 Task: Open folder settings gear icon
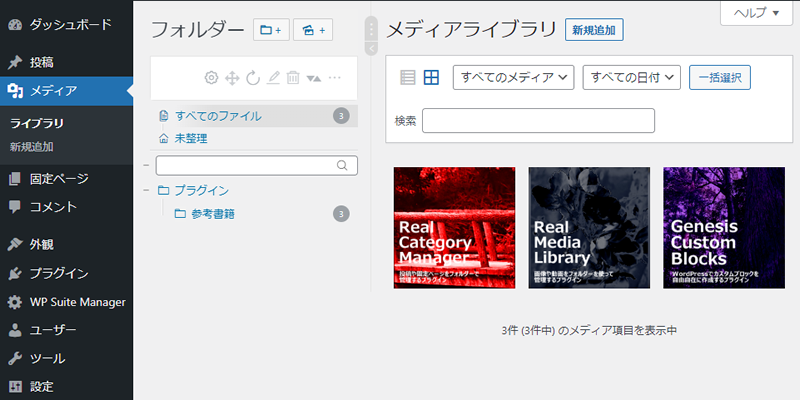[211, 78]
